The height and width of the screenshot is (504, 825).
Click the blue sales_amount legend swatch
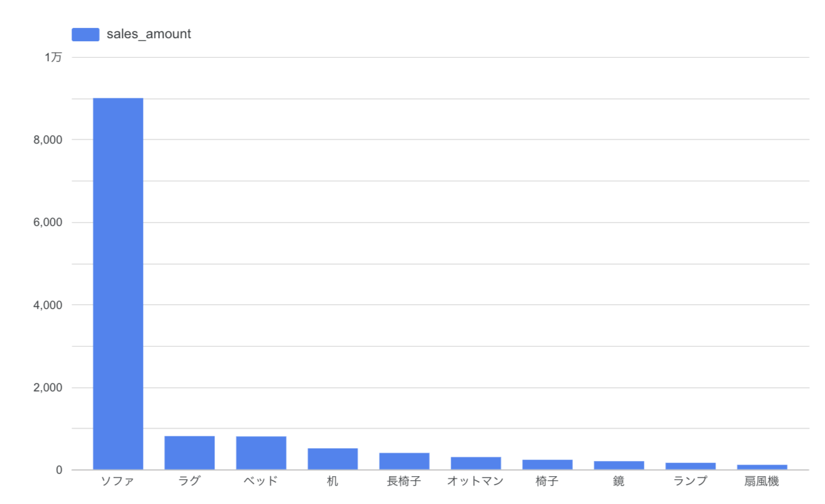[x=85, y=35]
